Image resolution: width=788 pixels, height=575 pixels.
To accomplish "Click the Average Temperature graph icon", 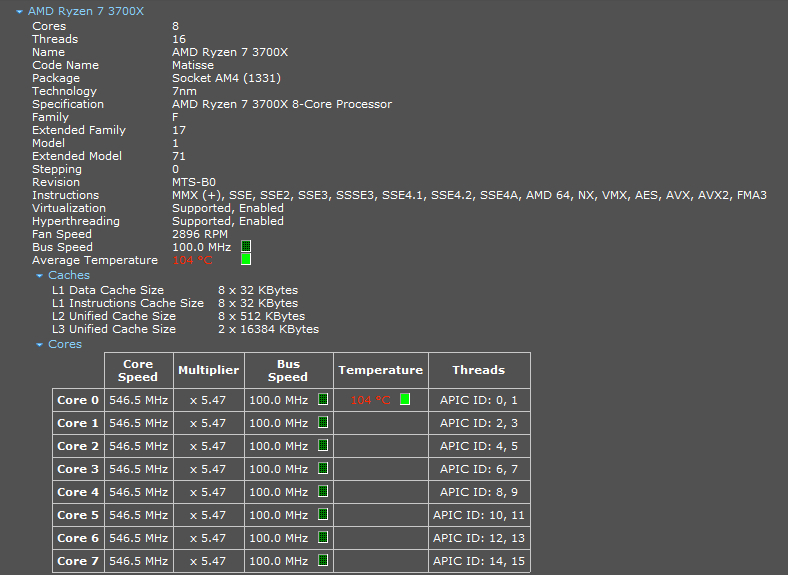I will click(x=246, y=259).
